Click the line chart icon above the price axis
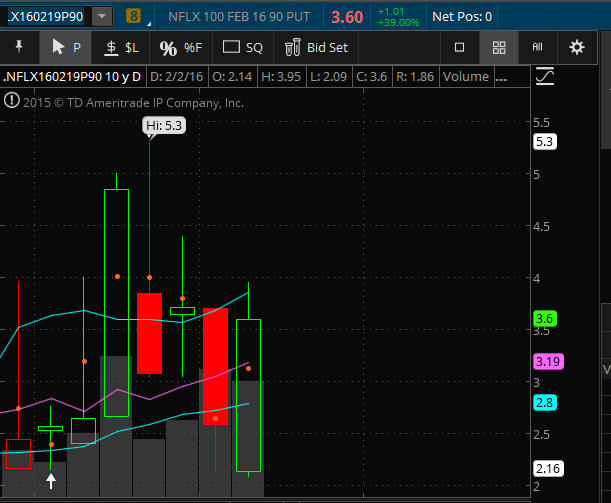The width and height of the screenshot is (611, 503). [x=545, y=76]
